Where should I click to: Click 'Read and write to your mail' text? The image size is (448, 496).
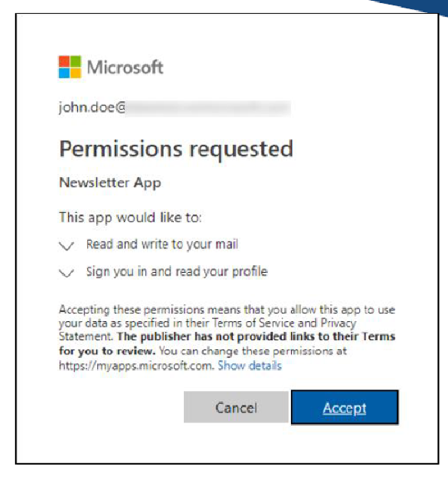tap(162, 245)
